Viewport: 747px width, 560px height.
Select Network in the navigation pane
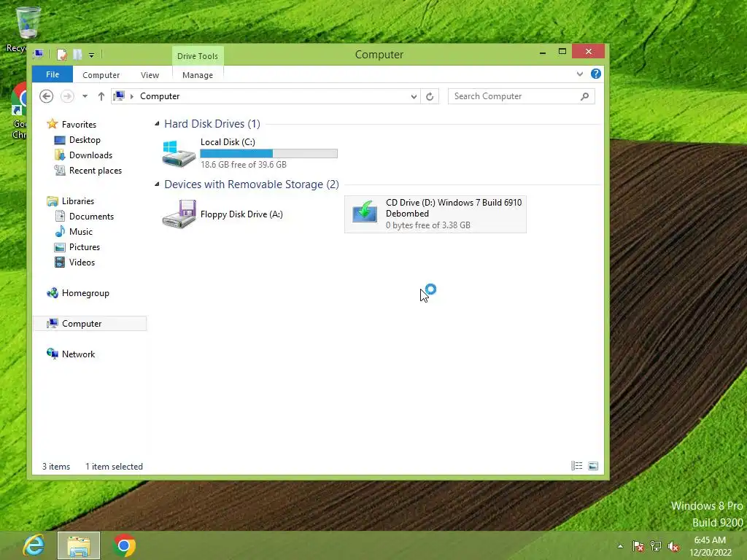click(x=78, y=354)
